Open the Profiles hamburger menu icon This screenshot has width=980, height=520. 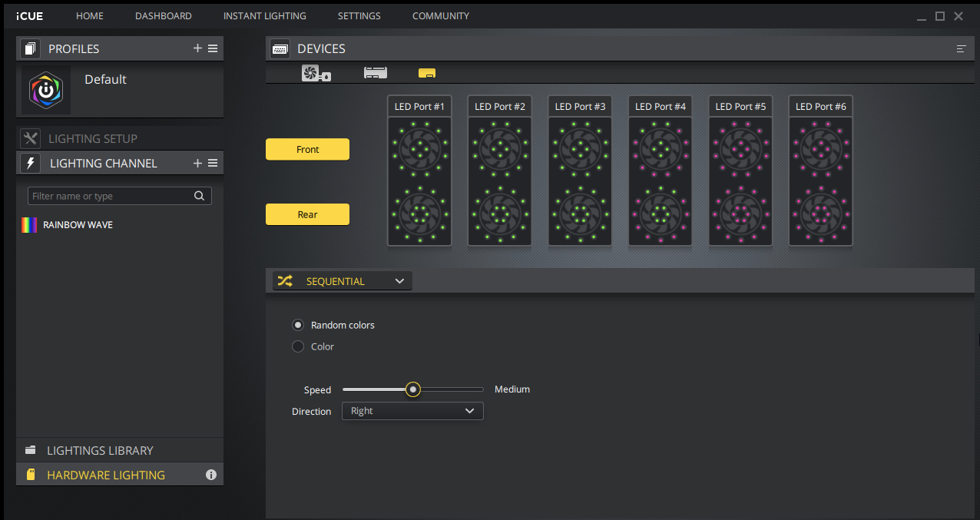[x=213, y=48]
